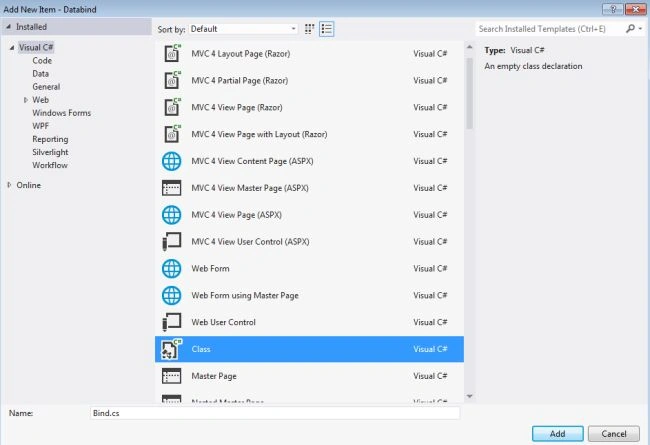This screenshot has height=445, width=650.
Task: Select MVC 4 Layout Page (Razor) text
Action: coord(240,53)
